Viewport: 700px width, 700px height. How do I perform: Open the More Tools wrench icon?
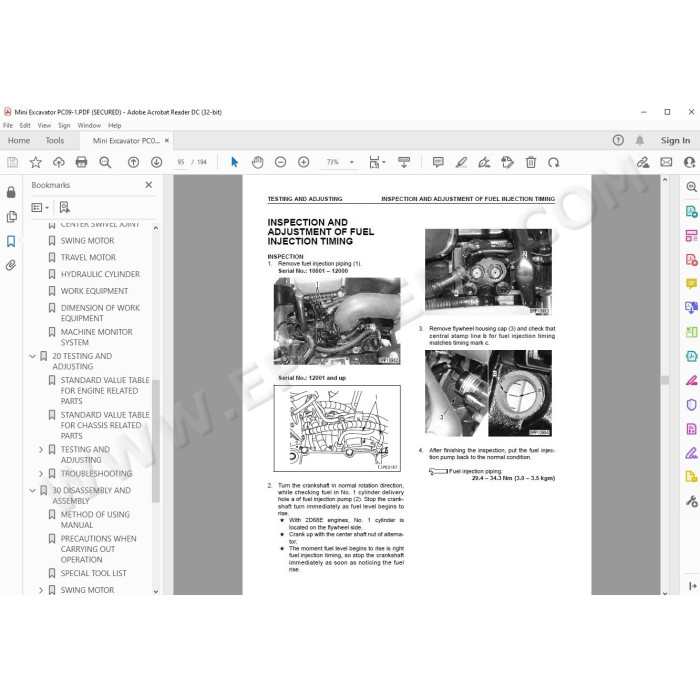(691, 501)
